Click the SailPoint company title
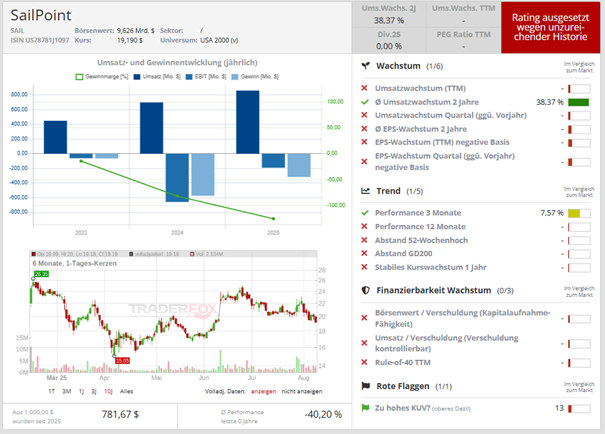Viewport: 605px width, 434px height. [41, 15]
